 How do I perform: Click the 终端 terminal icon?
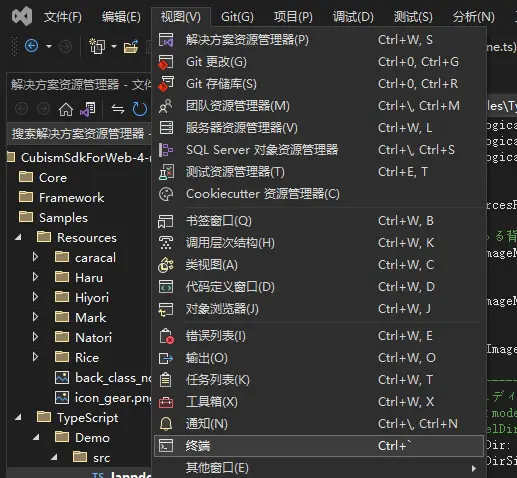coord(166,446)
